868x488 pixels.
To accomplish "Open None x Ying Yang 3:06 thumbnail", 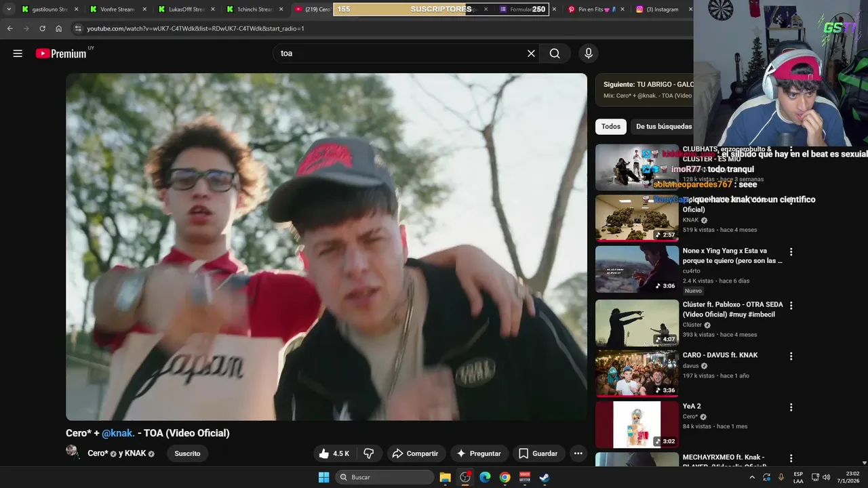I will tap(637, 269).
